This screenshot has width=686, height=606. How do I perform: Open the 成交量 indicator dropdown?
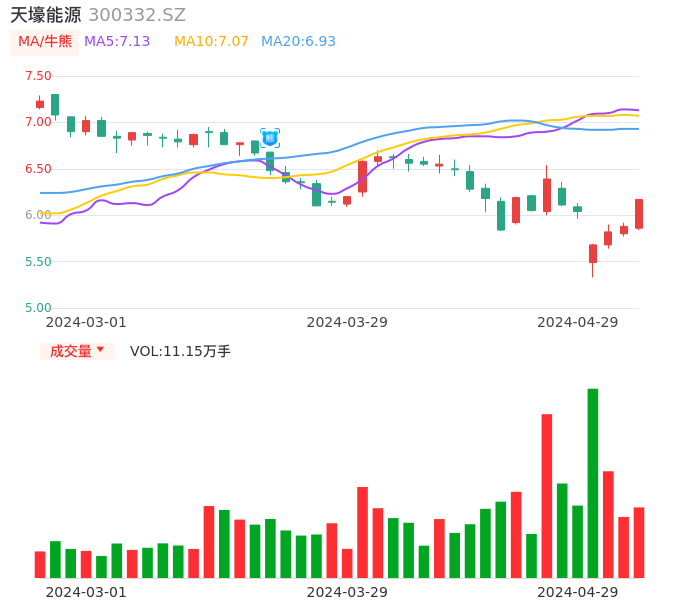[x=77, y=351]
